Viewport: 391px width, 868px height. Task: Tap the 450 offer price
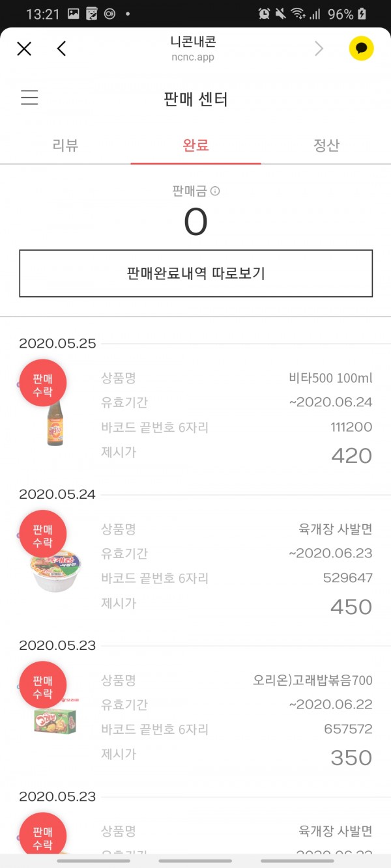click(x=351, y=607)
